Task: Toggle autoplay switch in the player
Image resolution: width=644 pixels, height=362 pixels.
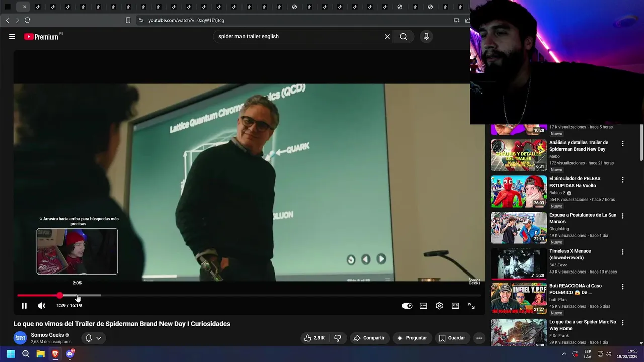Action: click(x=407, y=306)
